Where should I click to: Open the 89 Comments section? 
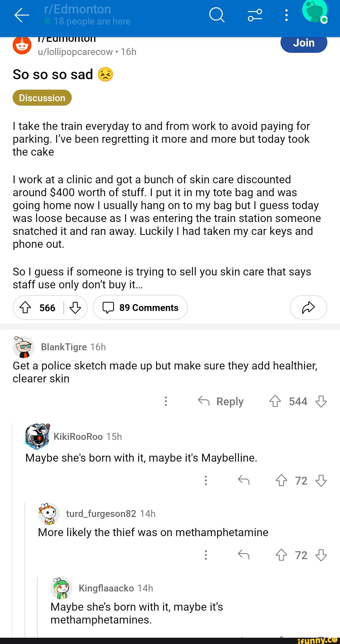(x=140, y=308)
